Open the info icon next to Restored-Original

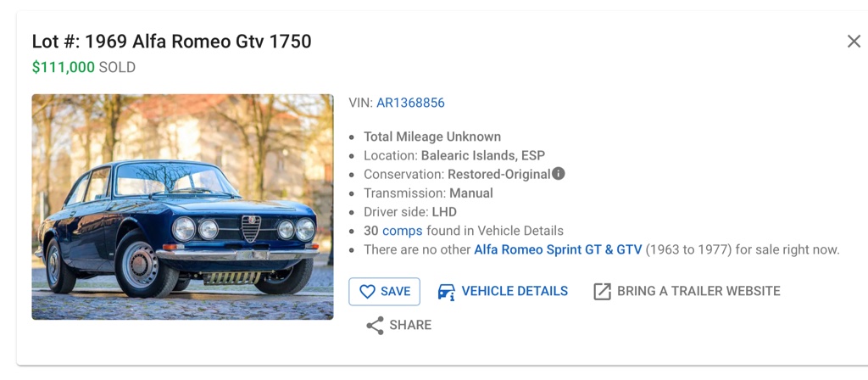point(559,174)
